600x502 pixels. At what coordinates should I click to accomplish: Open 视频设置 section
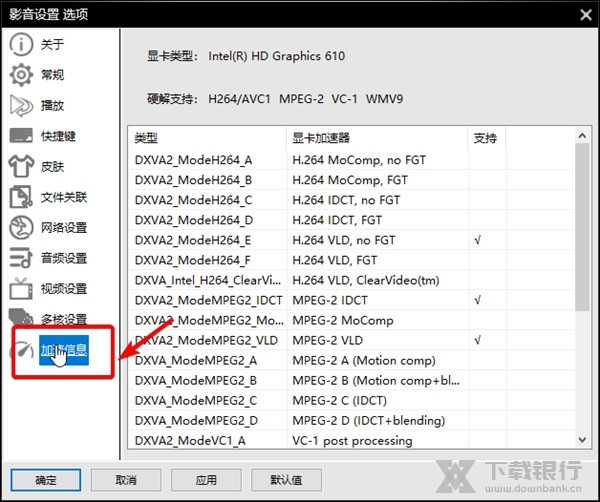click(64, 289)
